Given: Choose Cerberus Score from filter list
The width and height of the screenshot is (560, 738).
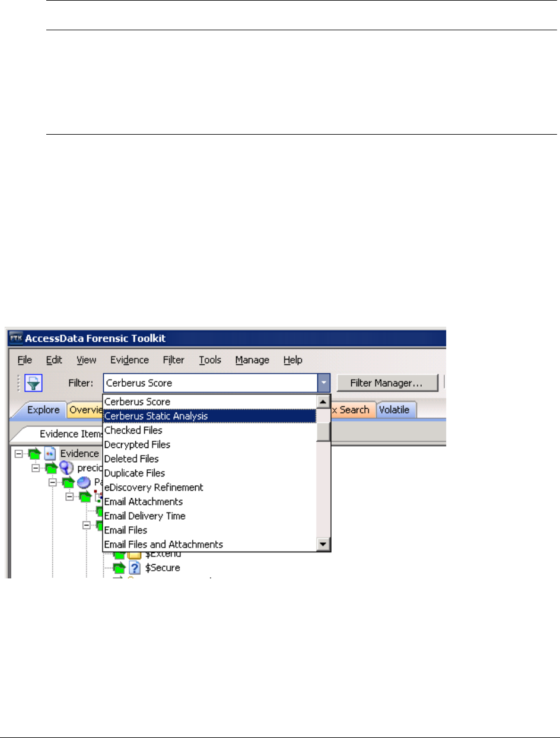Looking at the screenshot, I should pyautogui.click(x=210, y=402).
